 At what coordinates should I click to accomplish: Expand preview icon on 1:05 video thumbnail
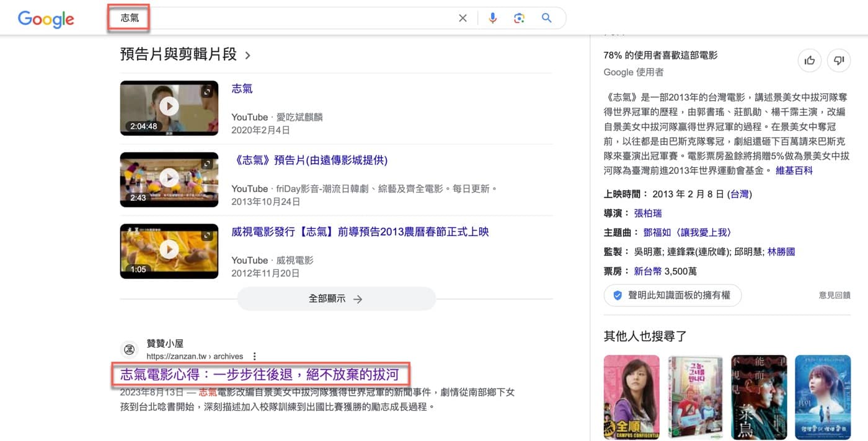207,235
